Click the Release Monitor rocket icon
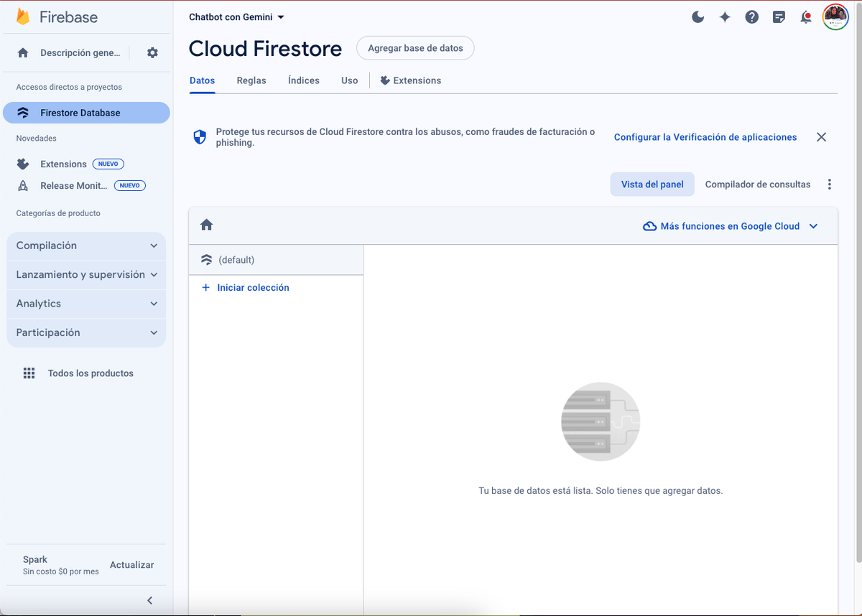Image resolution: width=862 pixels, height=616 pixels. pos(23,185)
